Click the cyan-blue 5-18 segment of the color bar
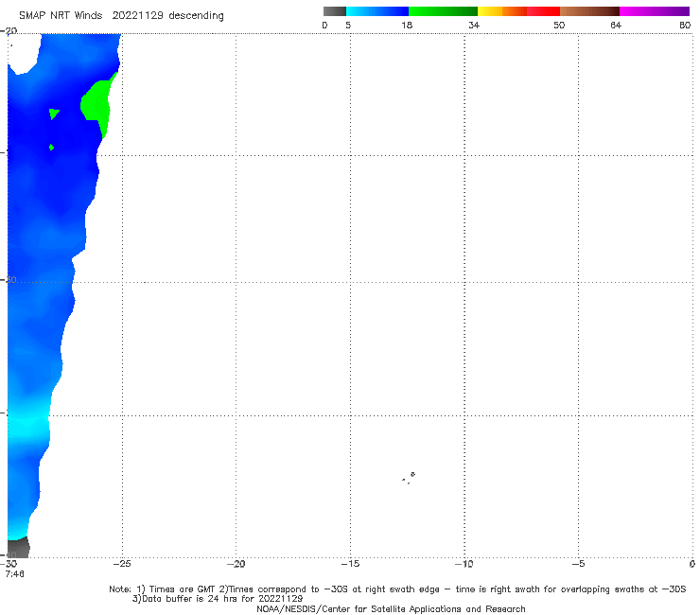 pyautogui.click(x=377, y=11)
